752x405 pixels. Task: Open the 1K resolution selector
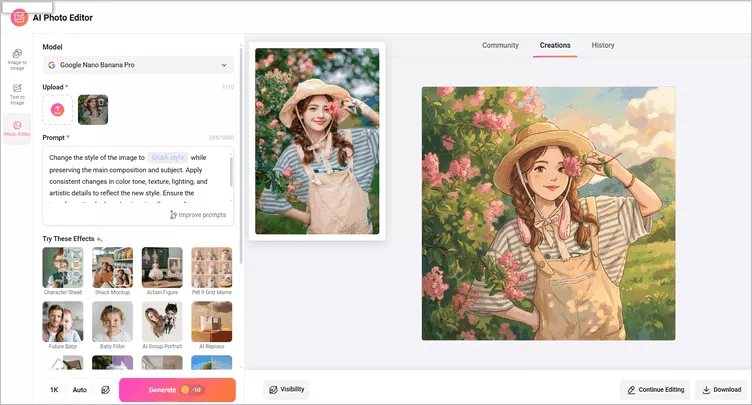point(54,390)
